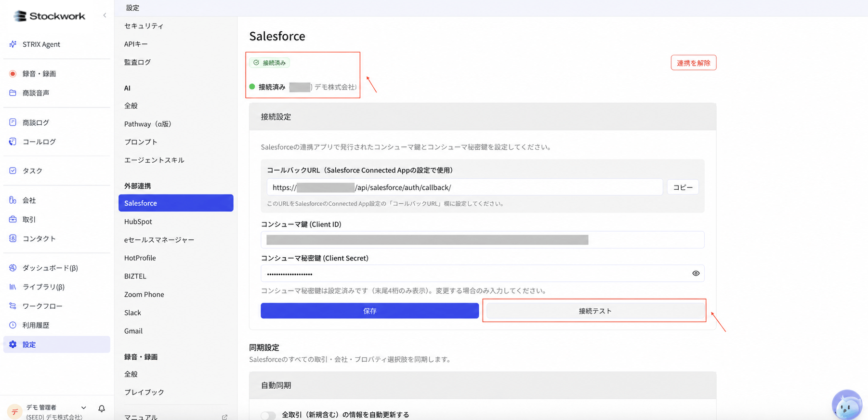This screenshot has width=868, height=420.
Task: Open プロンプト settings
Action: pos(141,142)
